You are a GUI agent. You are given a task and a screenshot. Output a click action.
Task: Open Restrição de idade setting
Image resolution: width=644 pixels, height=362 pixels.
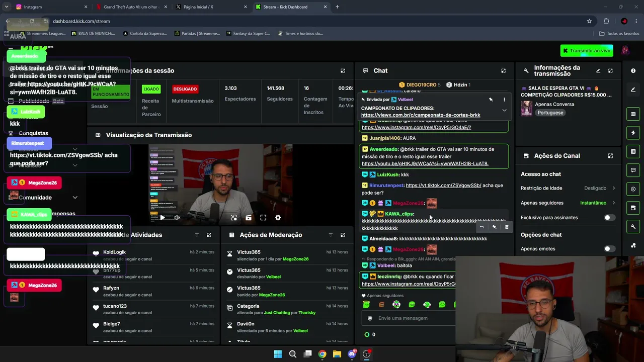pyautogui.click(x=568, y=188)
